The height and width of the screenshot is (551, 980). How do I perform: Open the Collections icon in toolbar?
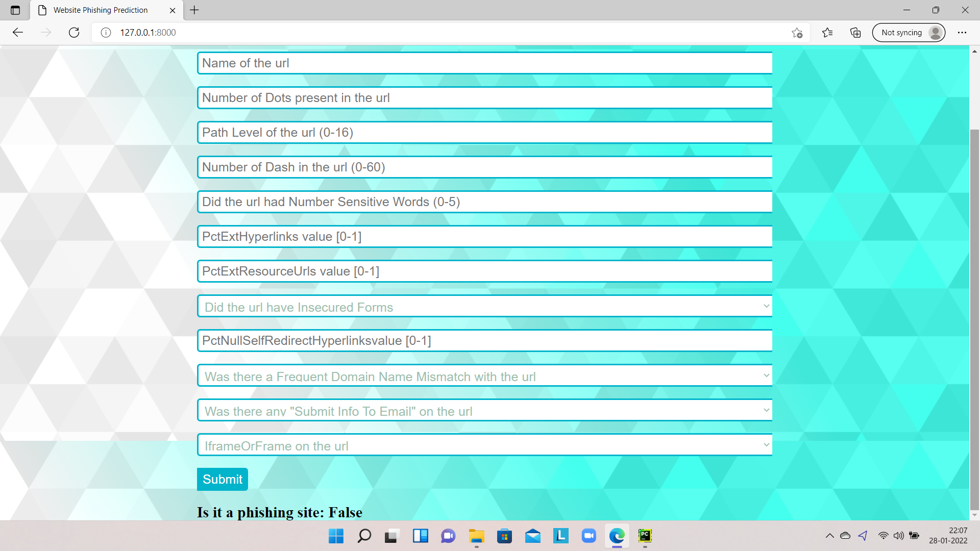click(855, 33)
